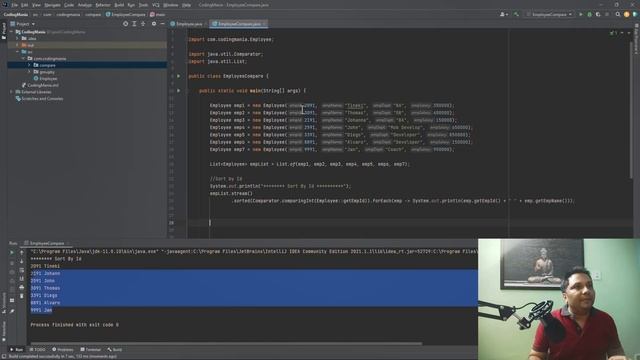Click the print icon in Run panel
Viewport: 640px width, 360px height.
[x=22, y=287]
